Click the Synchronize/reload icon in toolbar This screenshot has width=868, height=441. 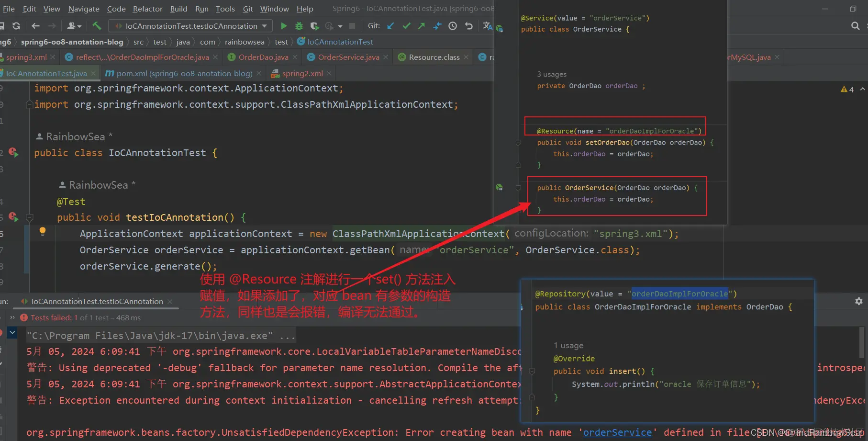tap(16, 26)
